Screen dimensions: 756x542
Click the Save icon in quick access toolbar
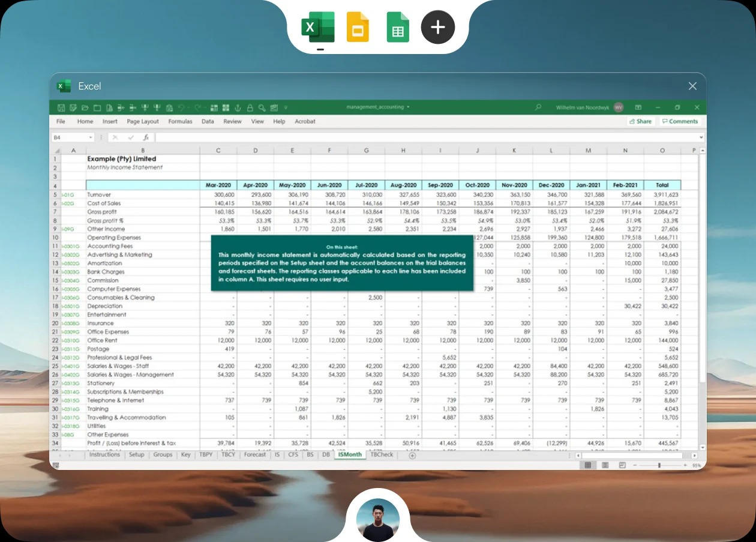[x=61, y=107]
